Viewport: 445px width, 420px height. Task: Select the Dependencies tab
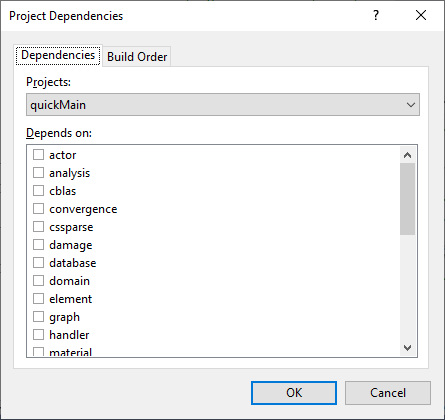click(58, 55)
